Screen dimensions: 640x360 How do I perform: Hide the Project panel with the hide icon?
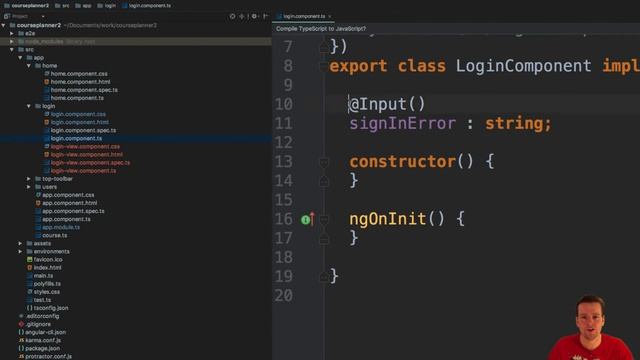265,16
